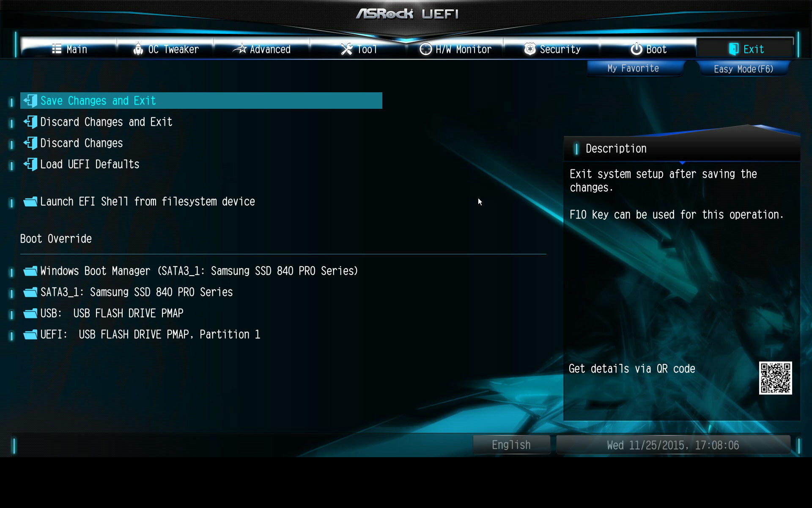Click the Discard Changes and Exit icon
This screenshot has width=812, height=508.
30,122
